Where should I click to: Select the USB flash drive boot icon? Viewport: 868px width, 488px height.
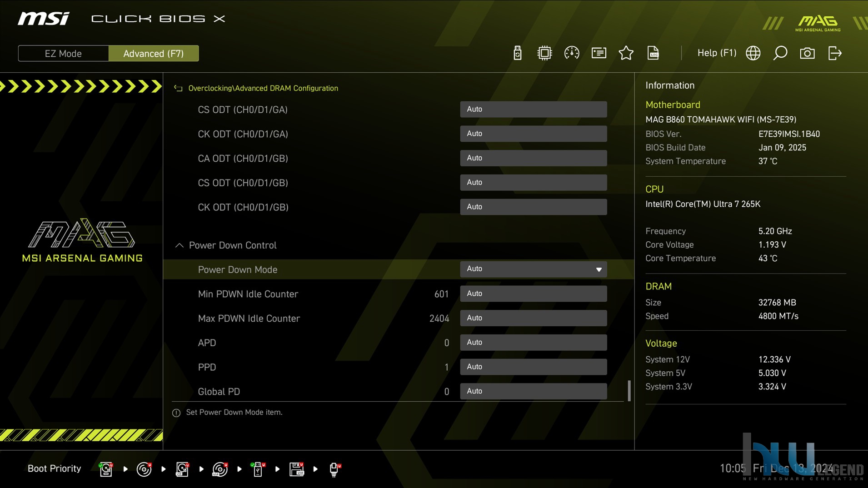pos(258,469)
